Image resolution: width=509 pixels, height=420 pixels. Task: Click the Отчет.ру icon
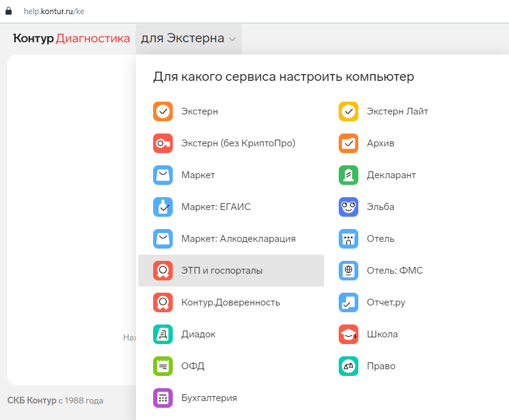click(x=349, y=302)
